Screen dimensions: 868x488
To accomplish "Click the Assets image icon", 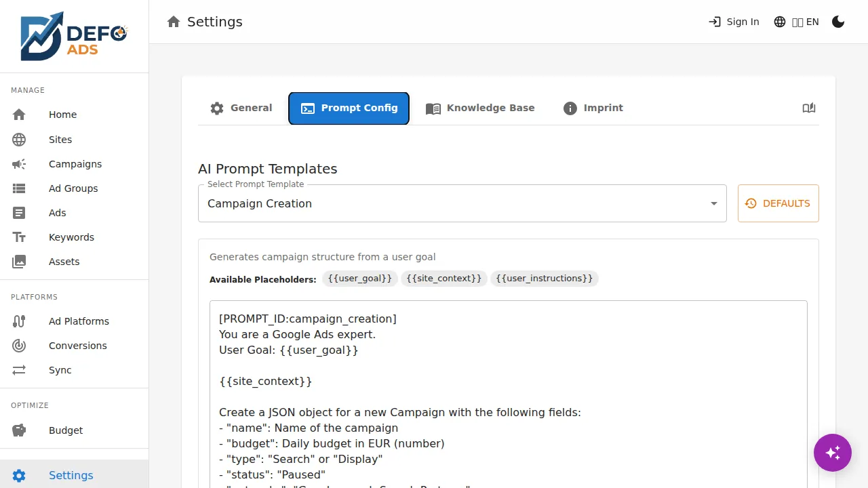I will tap(19, 262).
